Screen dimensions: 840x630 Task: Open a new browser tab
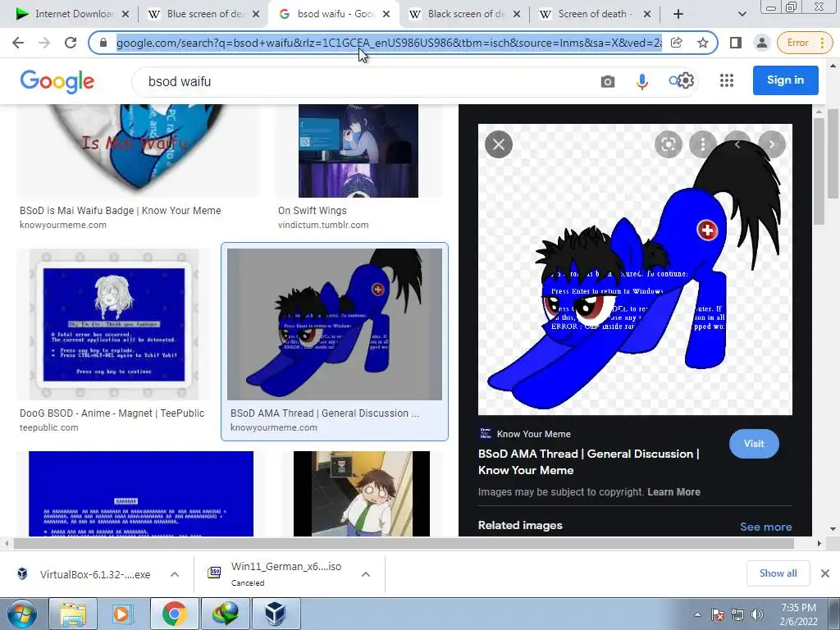(x=678, y=14)
